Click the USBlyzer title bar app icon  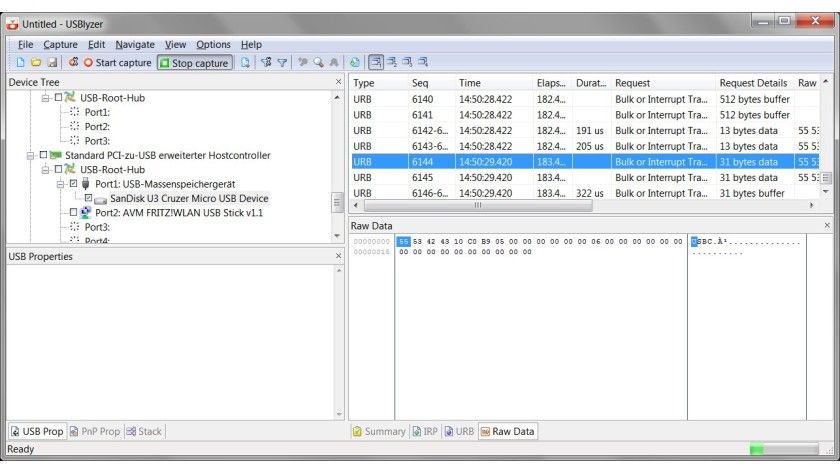(12, 24)
